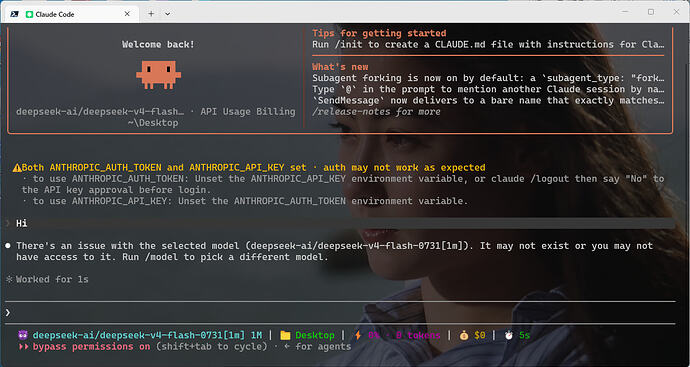Click the '← for agents' hint
The width and height of the screenshot is (690, 367).
[x=317, y=347]
